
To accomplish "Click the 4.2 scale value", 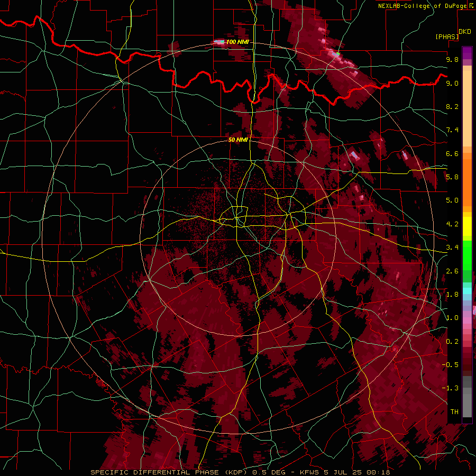I will click(x=452, y=224).
